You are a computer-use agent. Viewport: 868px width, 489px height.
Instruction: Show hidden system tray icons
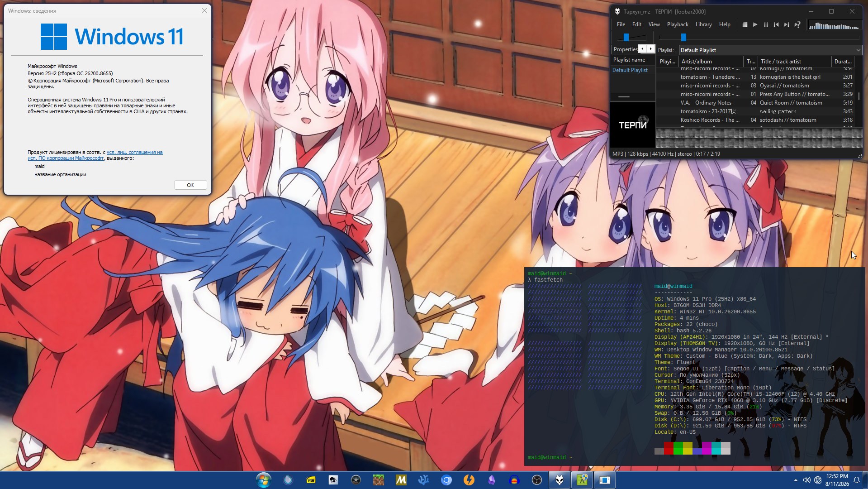click(x=796, y=480)
